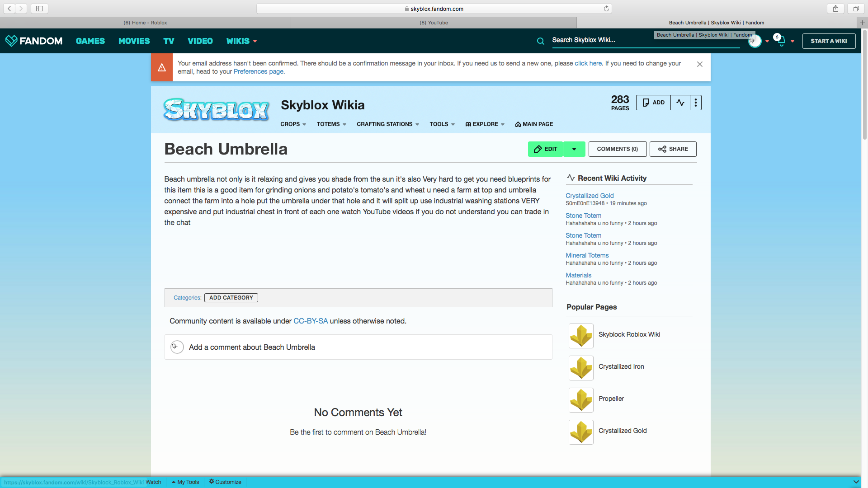868x488 pixels.
Task: Show all tabs overview in Safari
Action: coord(856,8)
